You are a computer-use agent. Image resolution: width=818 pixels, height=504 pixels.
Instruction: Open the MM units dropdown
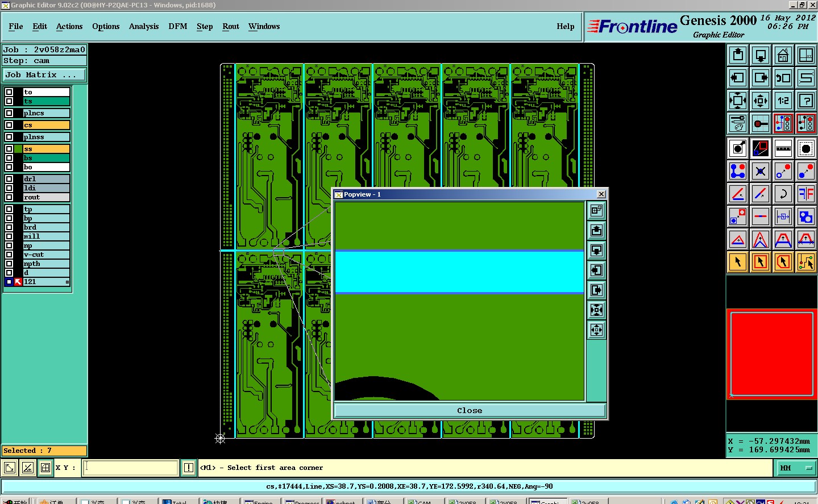796,468
